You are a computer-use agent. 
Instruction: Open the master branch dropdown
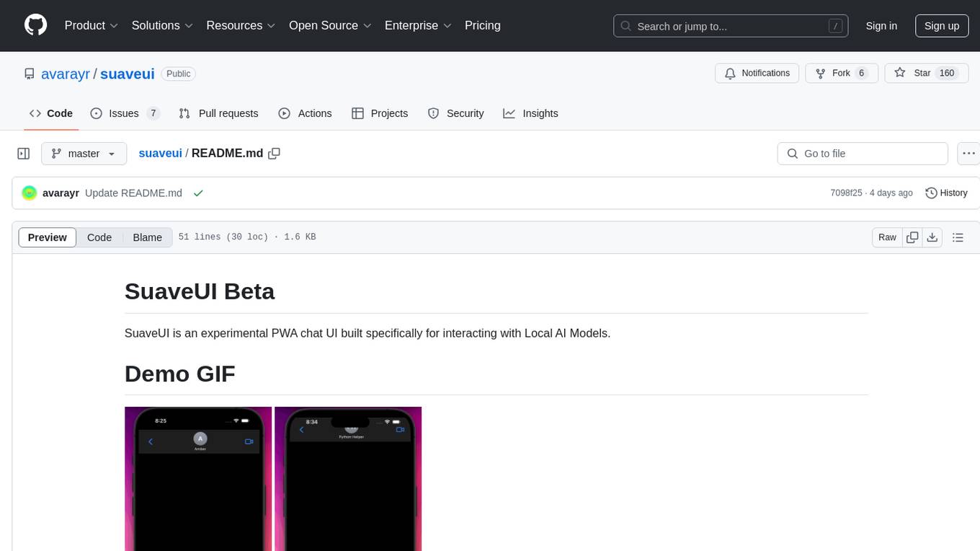point(84,154)
